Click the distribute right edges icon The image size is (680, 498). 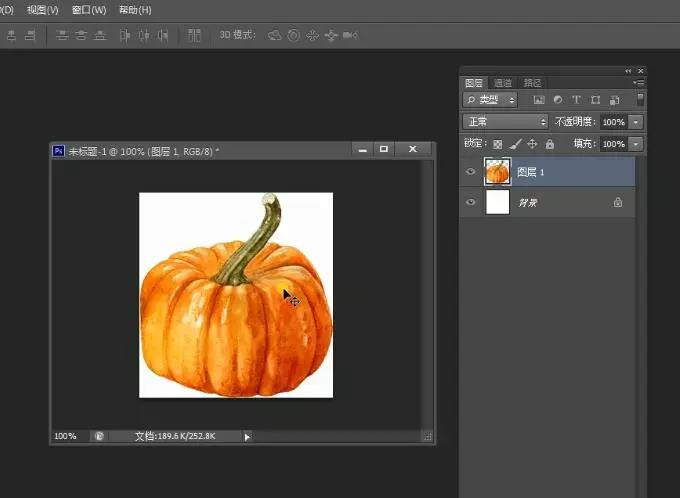pos(163,36)
